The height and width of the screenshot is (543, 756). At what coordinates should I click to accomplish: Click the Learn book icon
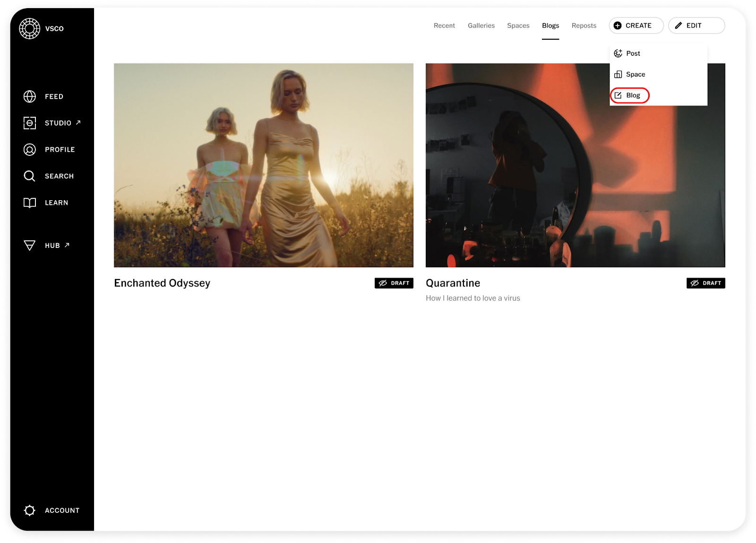30,203
